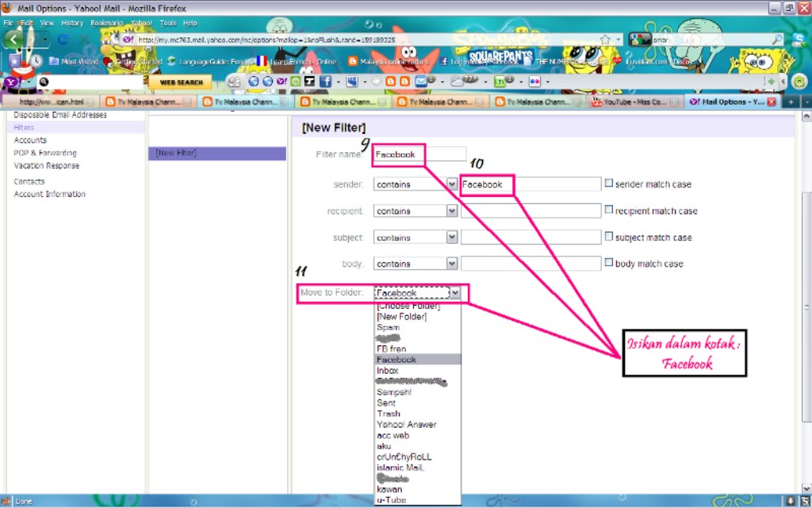Screen dimensions: 812x508
Task: Enable recipient match case checkbox
Action: (x=609, y=210)
